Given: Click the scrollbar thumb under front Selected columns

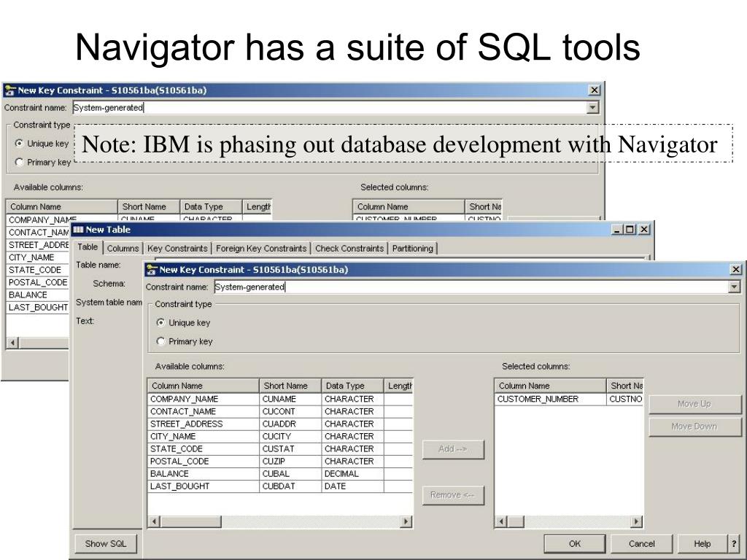Looking at the screenshot, I should (515, 521).
